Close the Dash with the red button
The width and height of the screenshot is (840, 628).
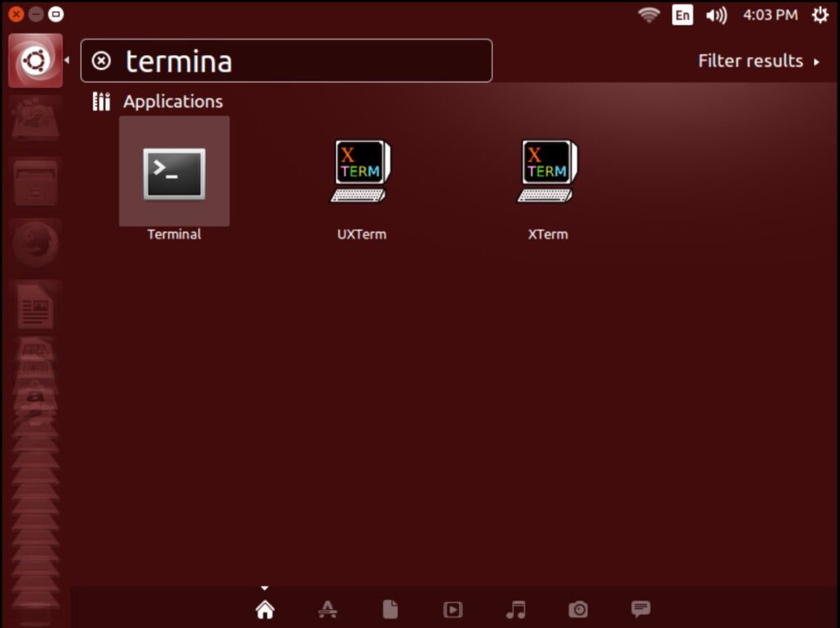16,14
